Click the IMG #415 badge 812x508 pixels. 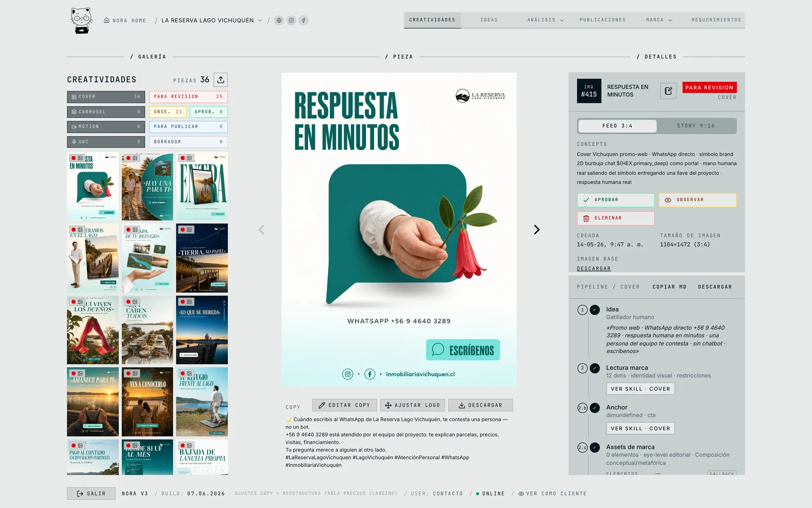[589, 91]
